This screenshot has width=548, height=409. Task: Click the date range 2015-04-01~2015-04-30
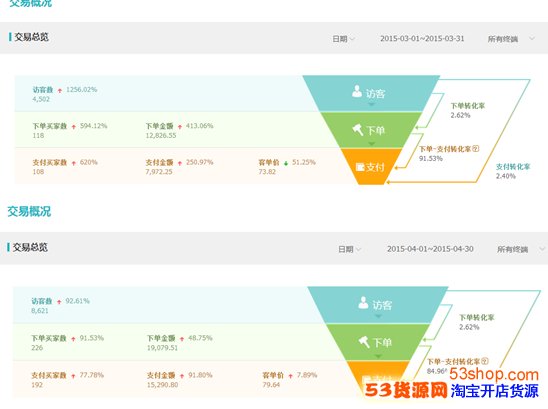pos(430,249)
